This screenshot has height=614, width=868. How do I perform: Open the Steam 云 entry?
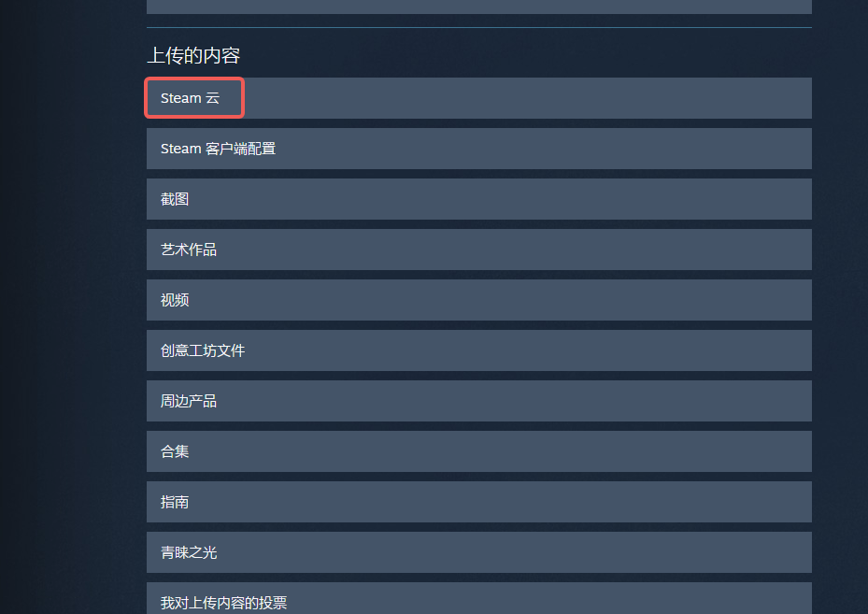pyautogui.click(x=478, y=98)
